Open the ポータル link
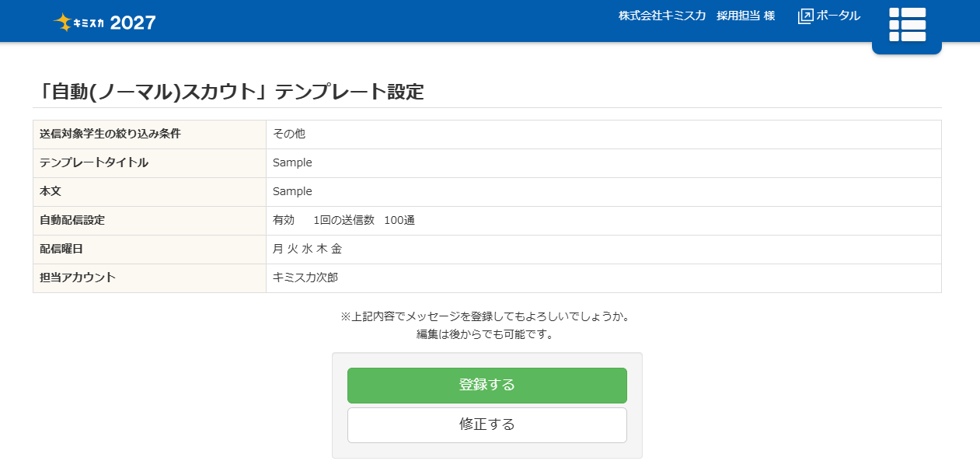 coord(838,16)
